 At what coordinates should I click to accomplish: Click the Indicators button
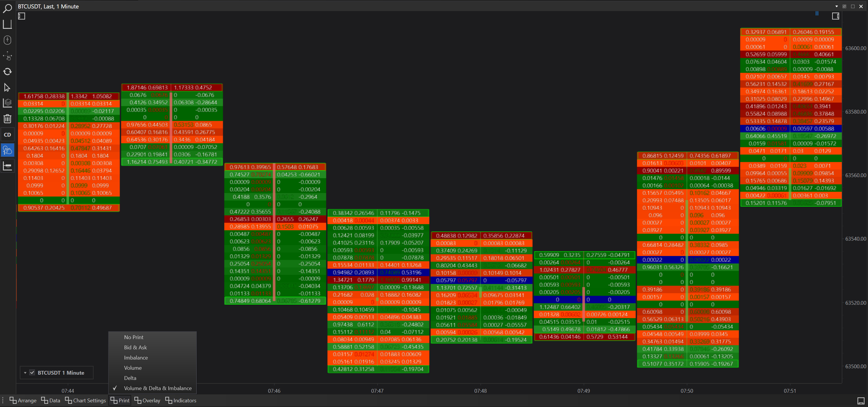coord(181,400)
